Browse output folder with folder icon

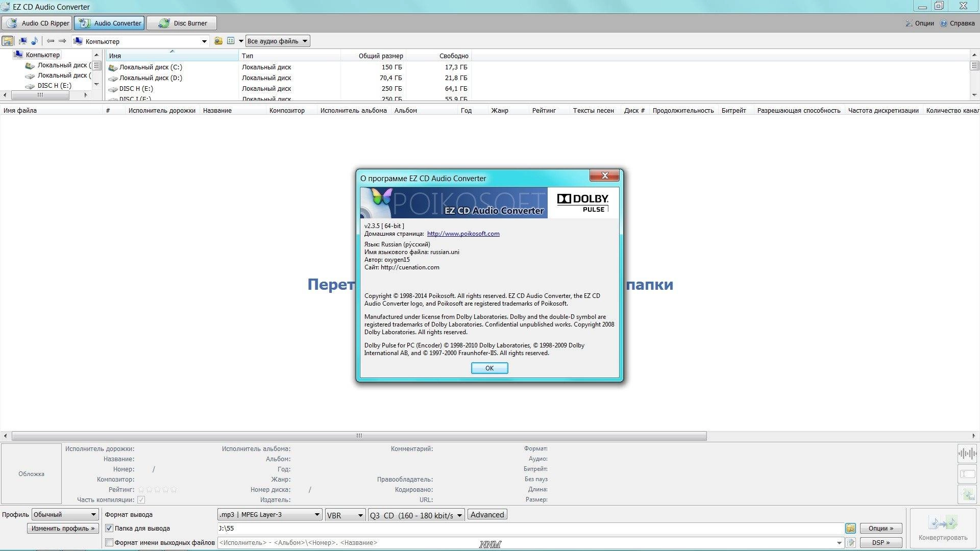[x=850, y=529]
